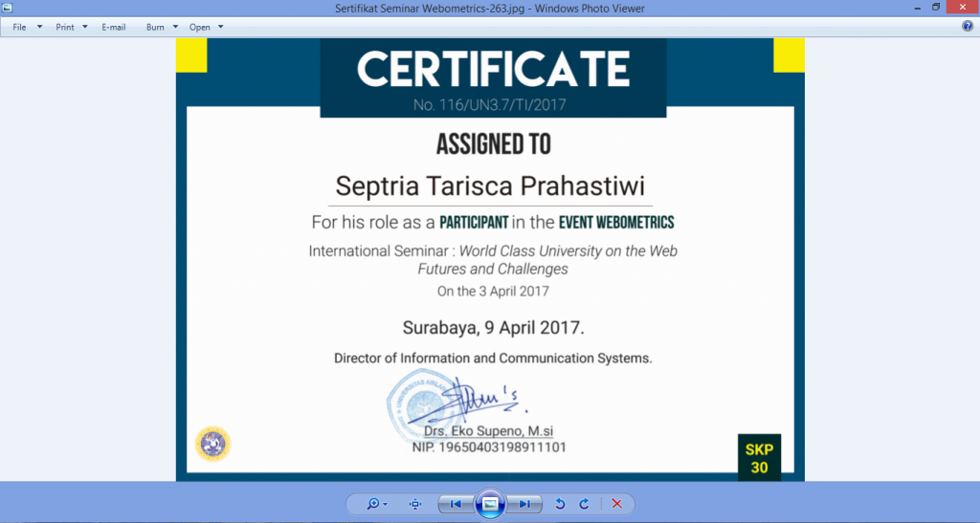Image resolution: width=980 pixels, height=523 pixels.
Task: Expand the Open dropdown arrow
Action: click(x=221, y=28)
